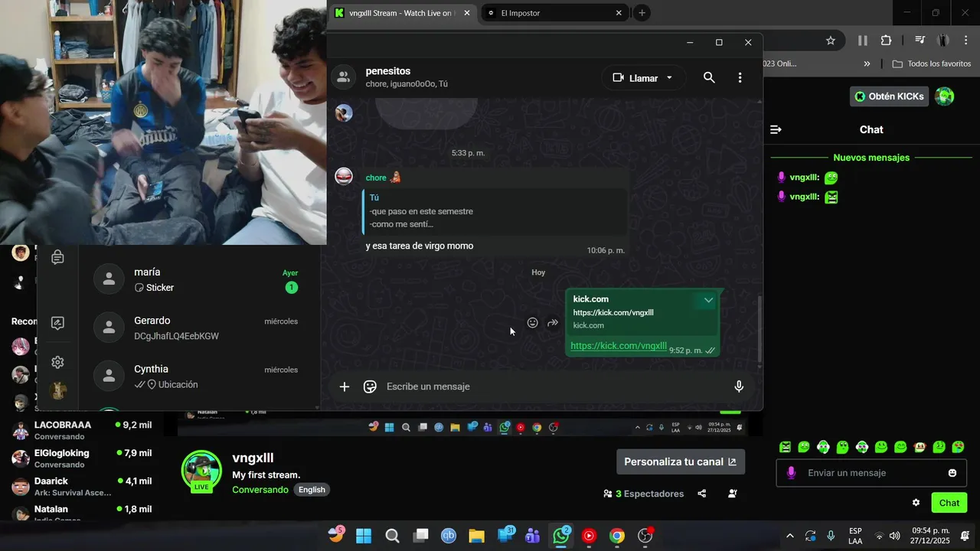Open the Kick chat emote picker smiley
Screen dimensions: 980x551
[952, 473]
